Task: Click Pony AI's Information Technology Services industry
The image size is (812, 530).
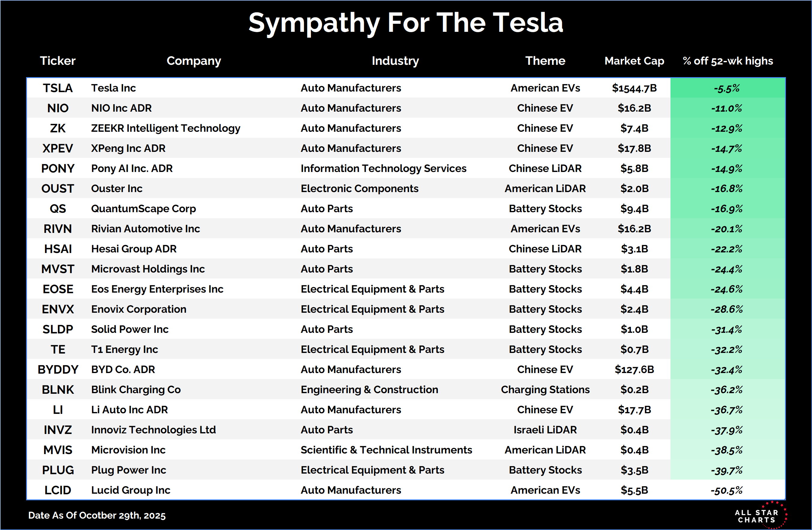Action: click(384, 168)
